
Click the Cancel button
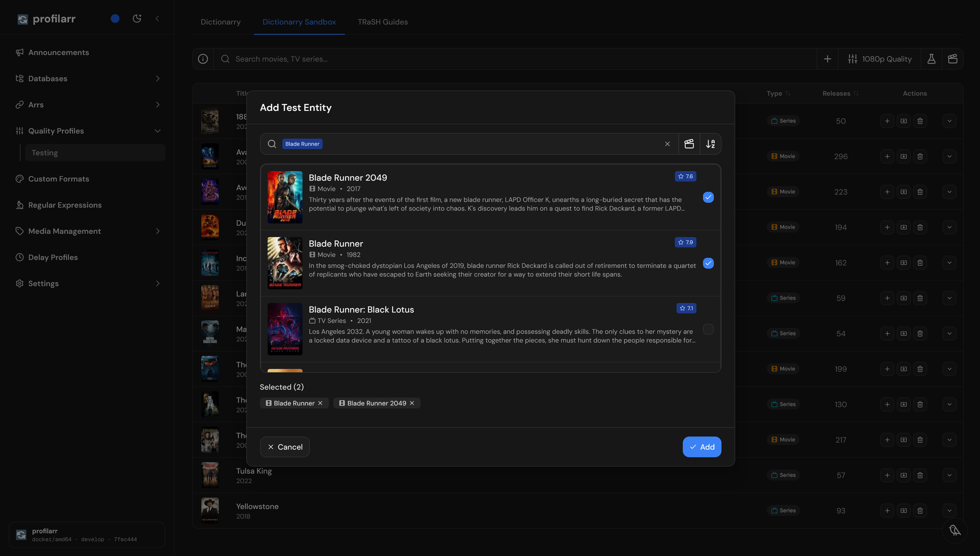pyautogui.click(x=285, y=447)
